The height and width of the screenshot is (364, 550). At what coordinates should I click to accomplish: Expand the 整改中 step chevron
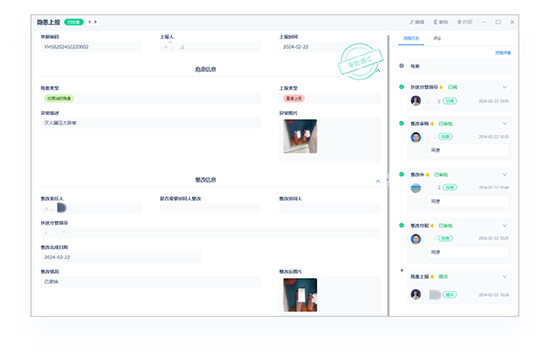(504, 174)
